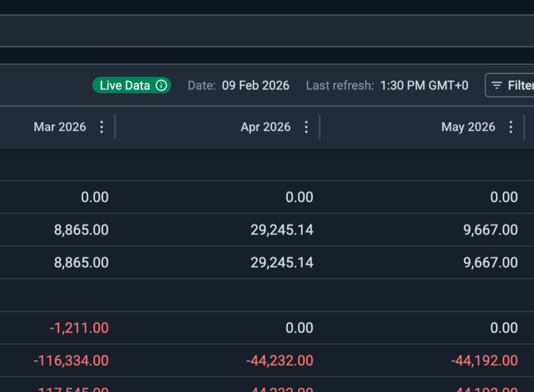Click the Filter button
534x392 pixels.
click(510, 85)
